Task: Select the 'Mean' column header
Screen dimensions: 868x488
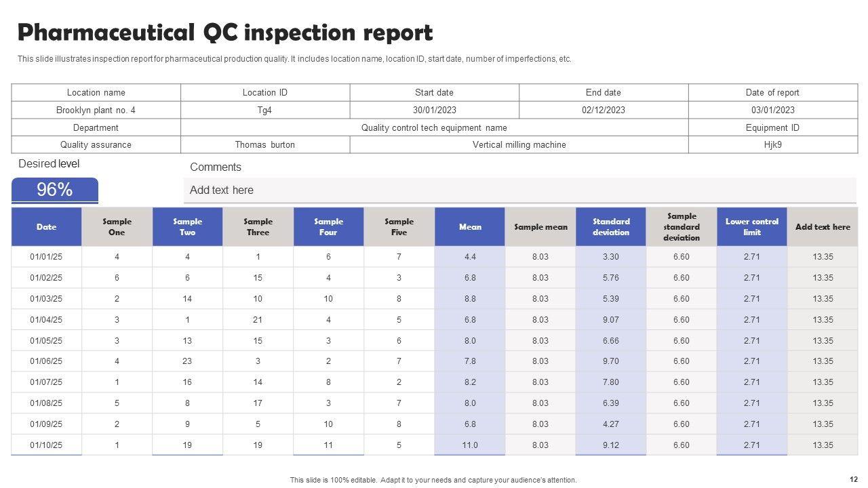Action: click(470, 227)
